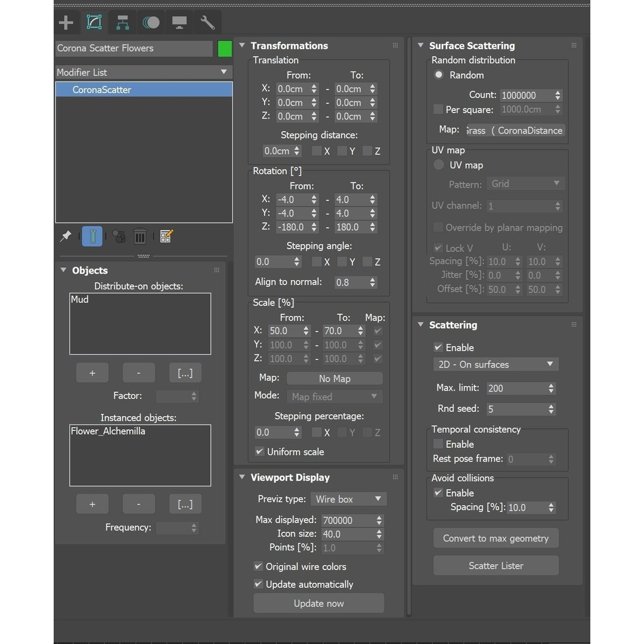Click the Objects rollout grip icon
Viewport: 644px width, 644px height.
(216, 270)
